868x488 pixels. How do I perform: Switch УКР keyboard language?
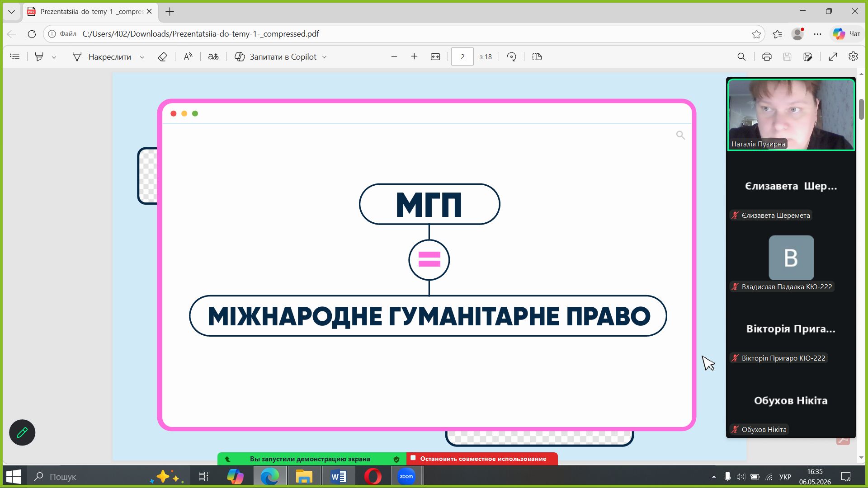pyautogui.click(x=785, y=477)
